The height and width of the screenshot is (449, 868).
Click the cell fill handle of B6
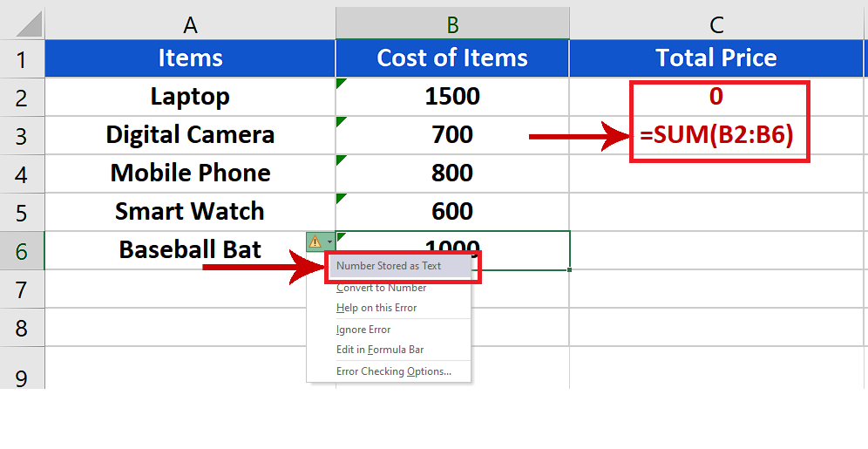[x=570, y=269]
